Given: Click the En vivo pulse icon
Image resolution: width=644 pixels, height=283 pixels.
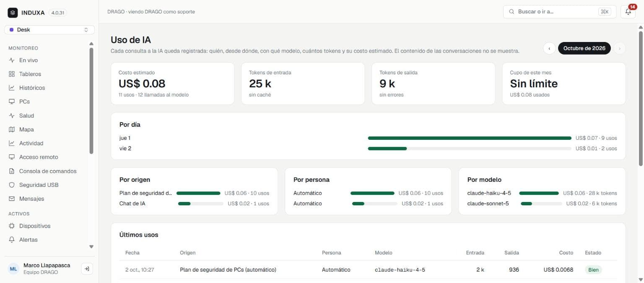Looking at the screenshot, I should (x=12, y=60).
